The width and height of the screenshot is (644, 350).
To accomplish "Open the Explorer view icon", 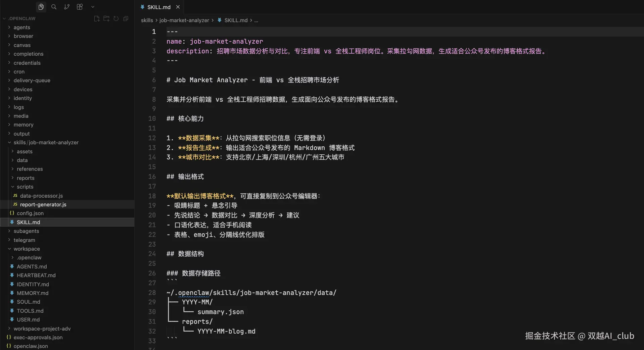I will click(41, 7).
